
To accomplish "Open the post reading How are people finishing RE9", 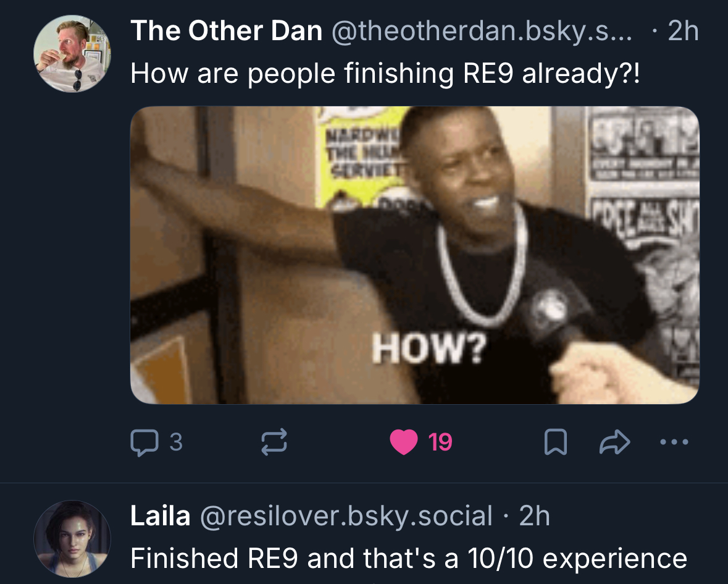I will pos(385,74).
